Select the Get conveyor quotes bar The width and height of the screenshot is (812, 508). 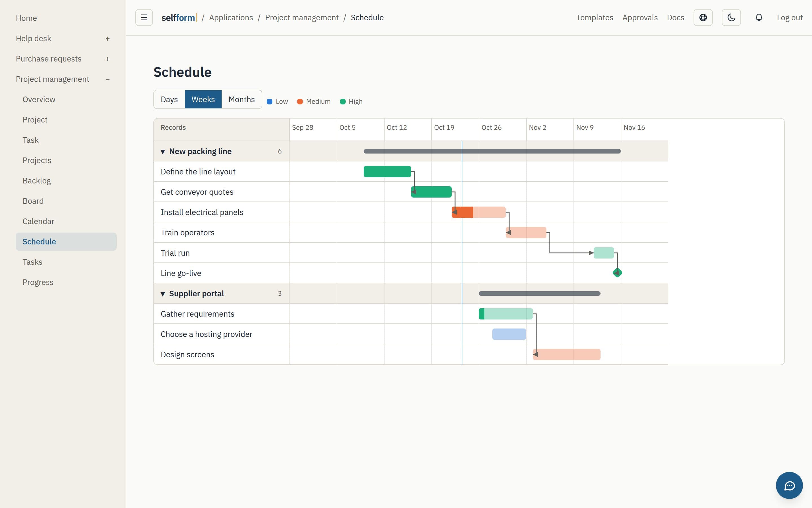tap(431, 192)
